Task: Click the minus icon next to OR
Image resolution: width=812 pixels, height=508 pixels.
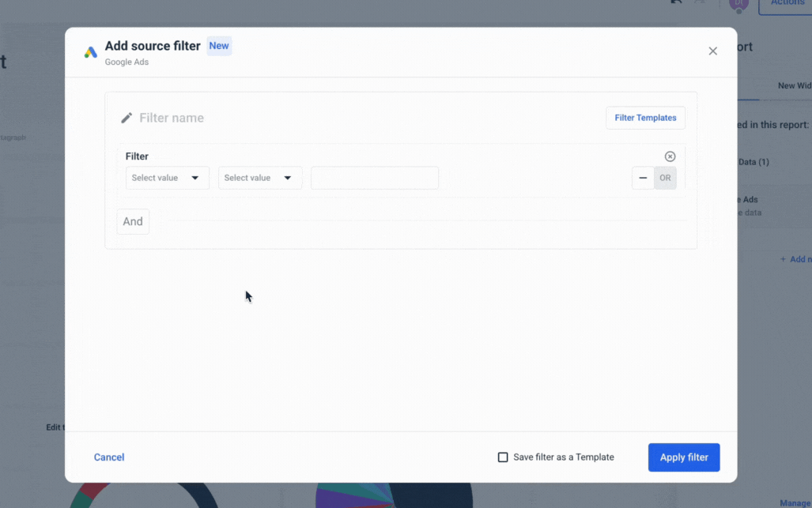Action: [x=643, y=178]
